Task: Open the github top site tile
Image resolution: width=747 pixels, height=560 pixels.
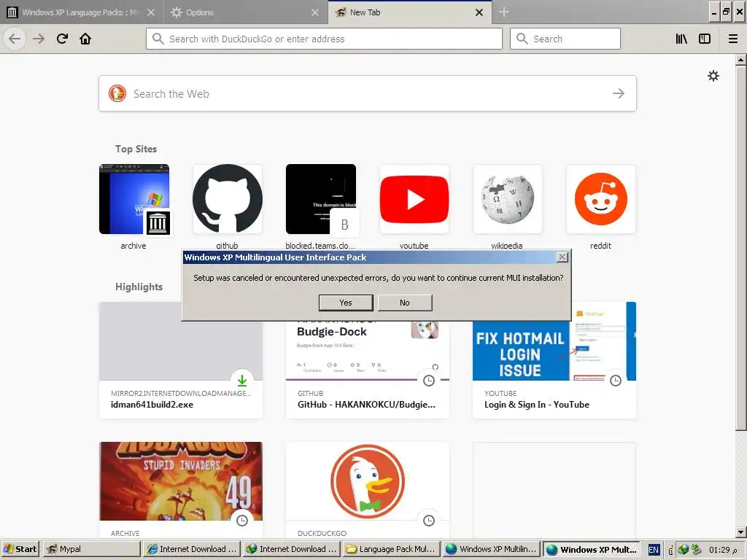Action: (x=228, y=199)
